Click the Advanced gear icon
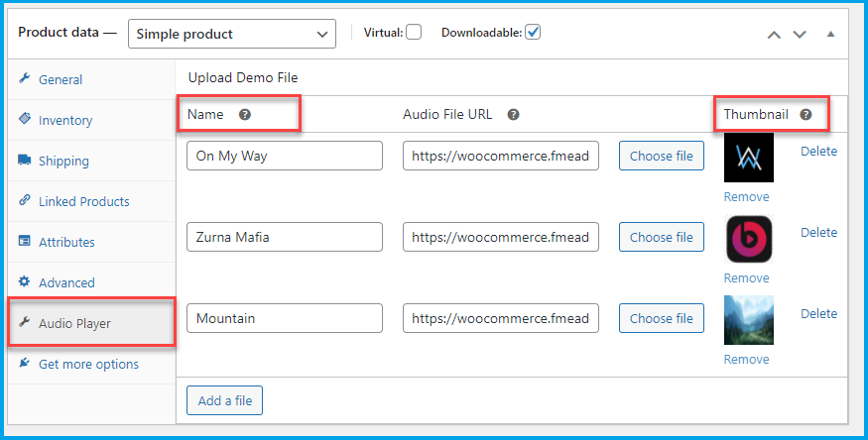The image size is (868, 440). click(25, 281)
